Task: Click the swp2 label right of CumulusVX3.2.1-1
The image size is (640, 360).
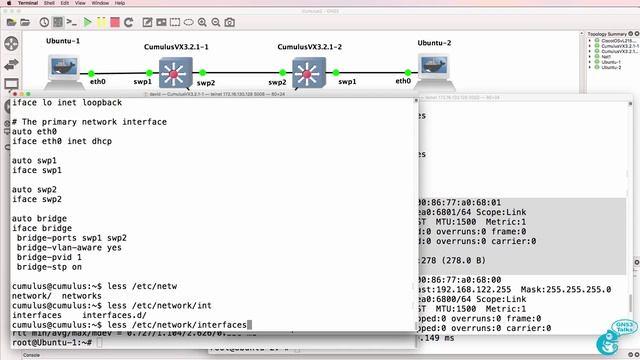Action: [206, 83]
